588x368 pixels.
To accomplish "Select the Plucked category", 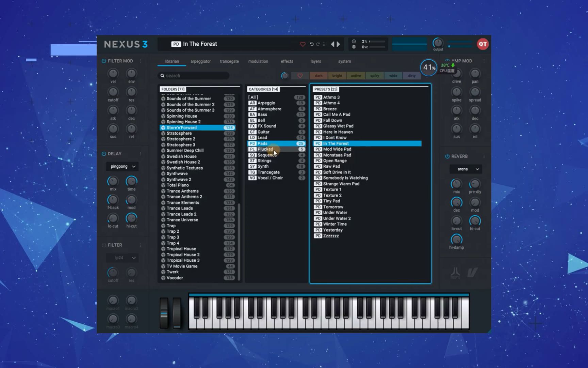I will [276, 149].
